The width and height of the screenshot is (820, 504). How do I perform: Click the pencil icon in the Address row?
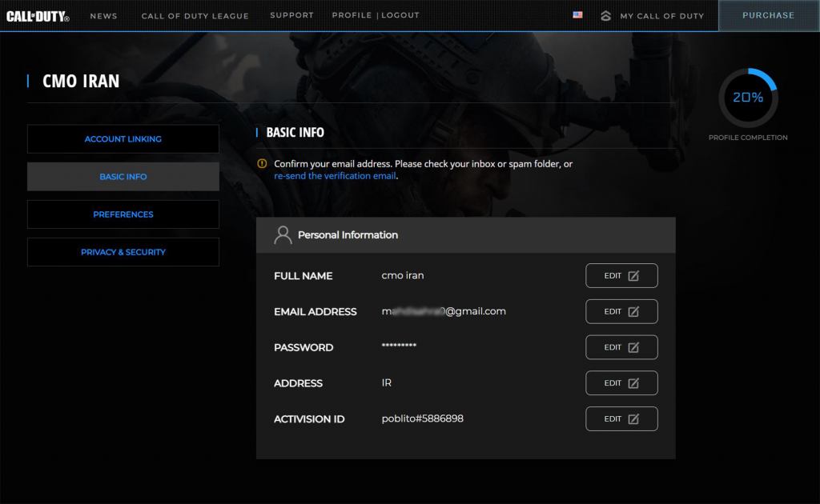pos(633,383)
